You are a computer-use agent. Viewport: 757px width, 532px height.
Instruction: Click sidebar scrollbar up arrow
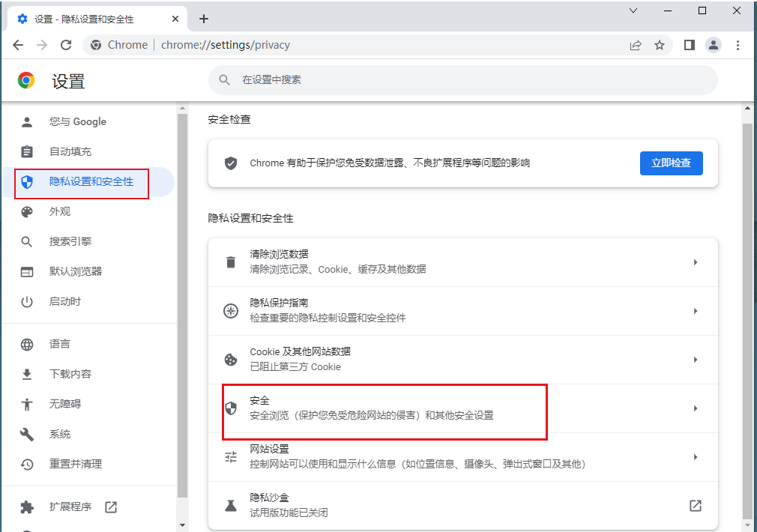182,109
